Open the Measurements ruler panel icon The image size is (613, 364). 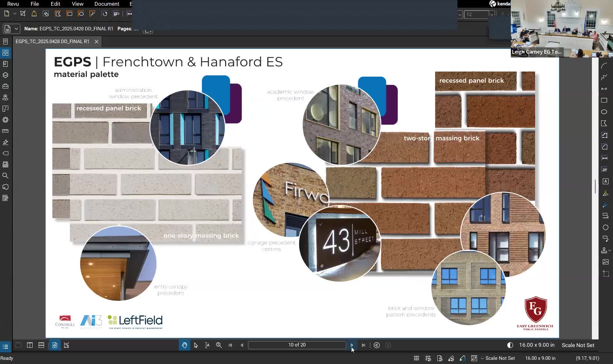click(x=5, y=131)
